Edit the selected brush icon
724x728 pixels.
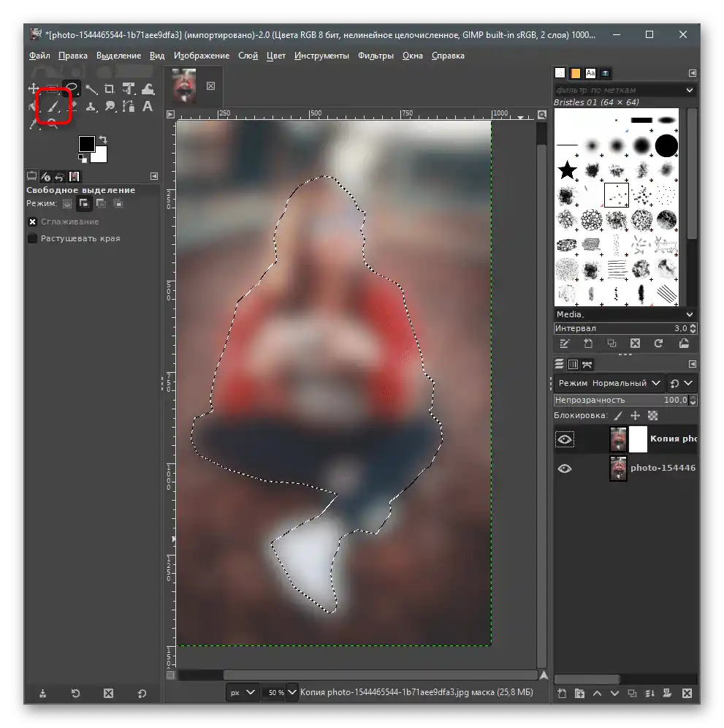pyautogui.click(x=564, y=344)
